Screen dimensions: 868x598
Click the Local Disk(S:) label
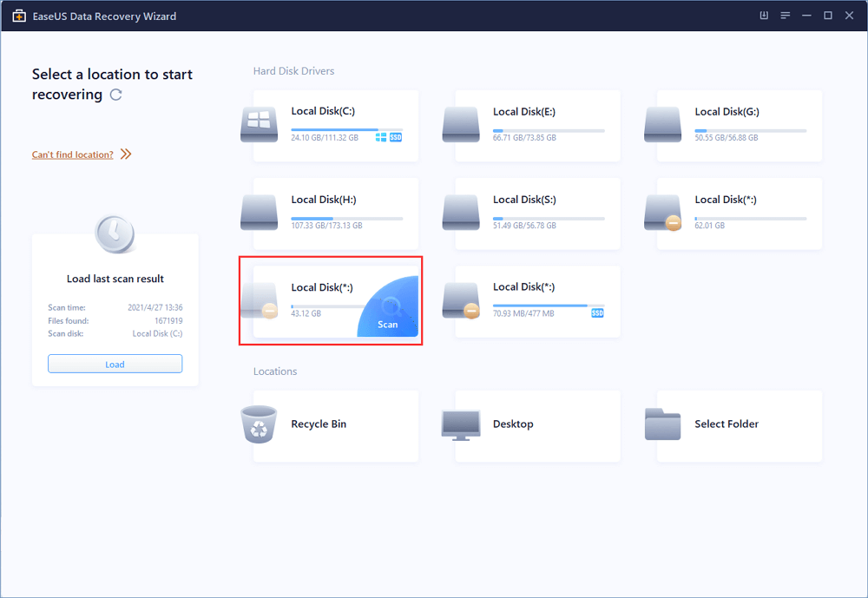(x=524, y=200)
